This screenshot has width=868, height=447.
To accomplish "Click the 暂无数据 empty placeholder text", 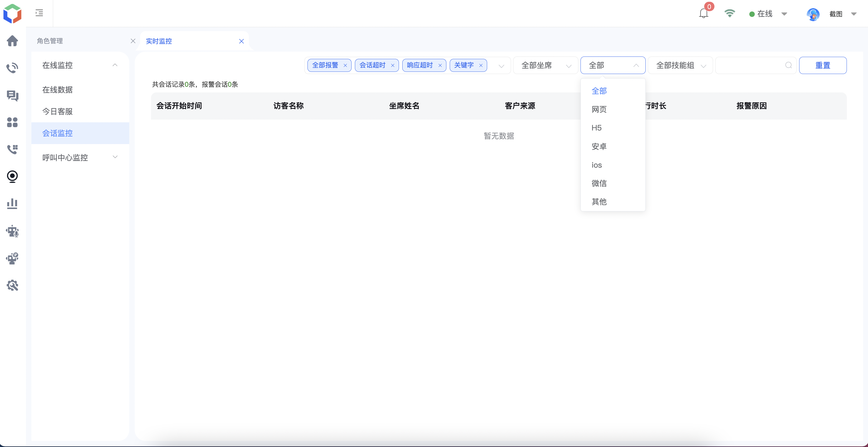I will point(499,136).
